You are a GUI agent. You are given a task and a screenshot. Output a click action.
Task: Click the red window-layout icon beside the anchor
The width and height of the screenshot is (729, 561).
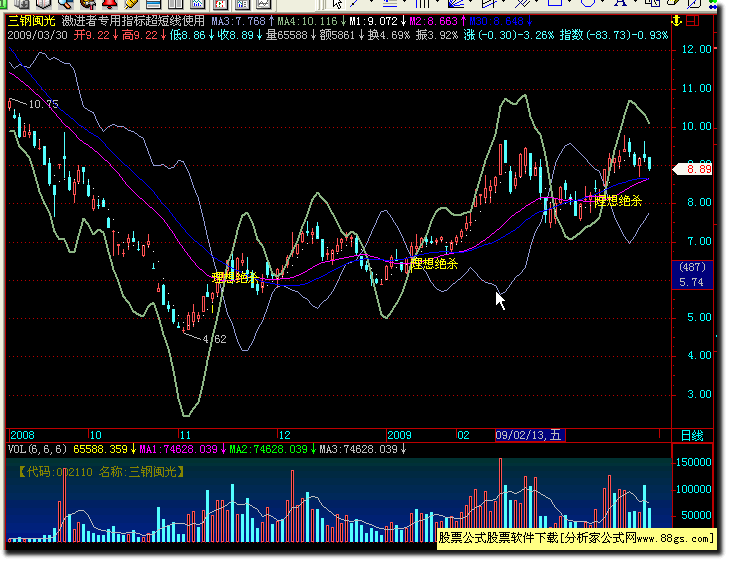tap(693, 20)
